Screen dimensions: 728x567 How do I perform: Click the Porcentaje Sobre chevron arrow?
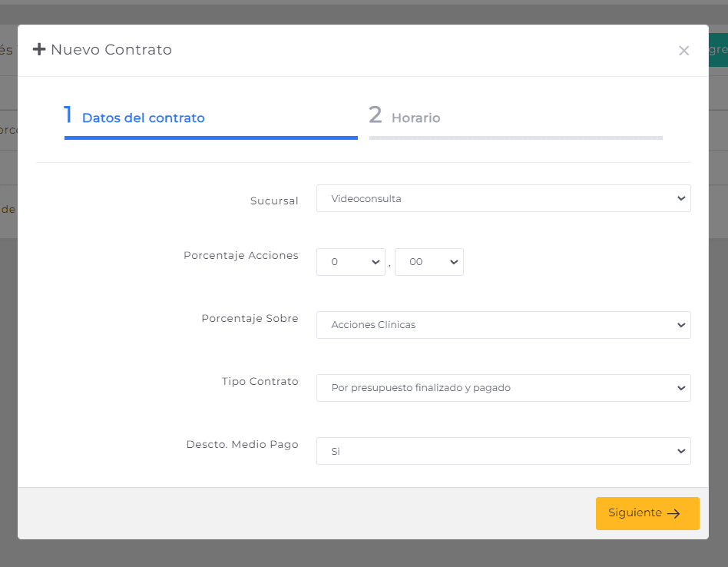tap(681, 324)
